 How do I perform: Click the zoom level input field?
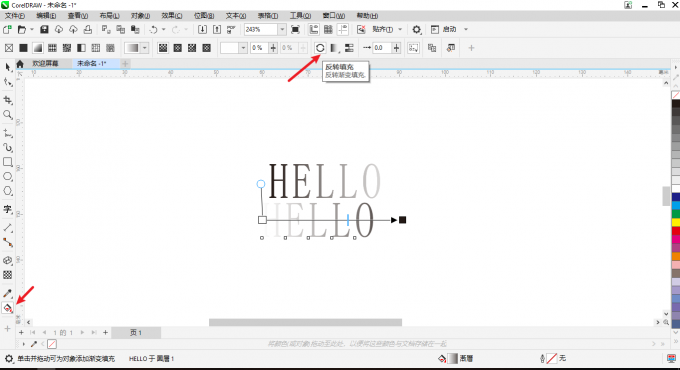point(261,29)
